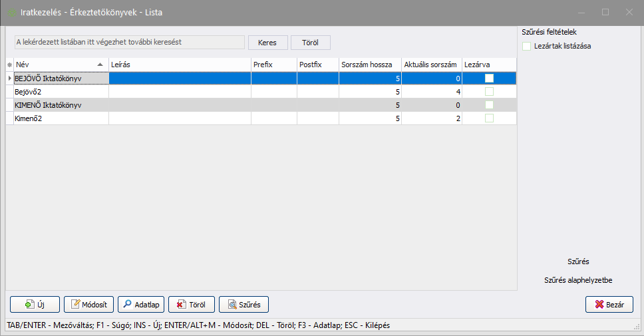
Task: Click the red delete icon on bottom Töröl
Action: click(180, 305)
